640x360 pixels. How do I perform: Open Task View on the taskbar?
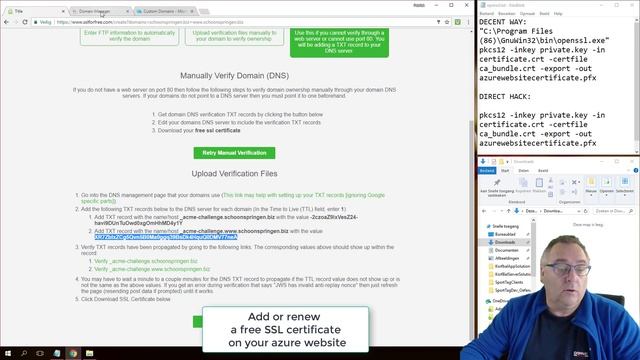pyautogui.click(x=40, y=353)
